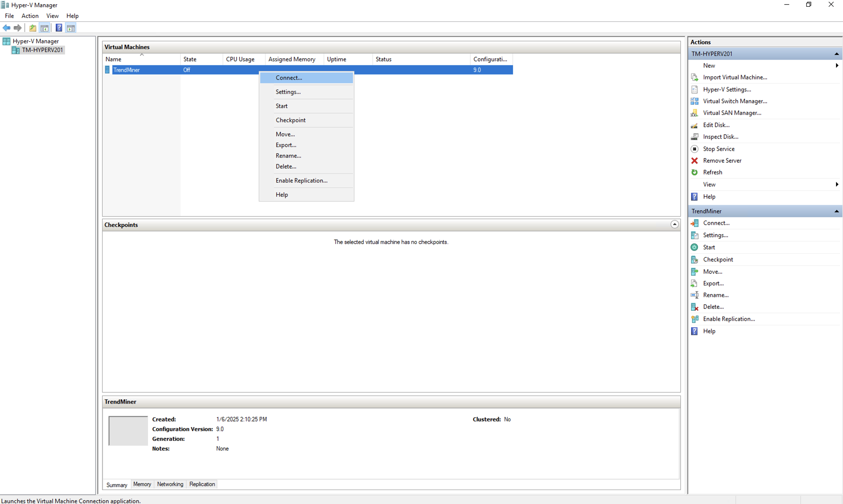The height and width of the screenshot is (504, 843).
Task: Select TM-HYPERV201 server in tree
Action: (42, 50)
